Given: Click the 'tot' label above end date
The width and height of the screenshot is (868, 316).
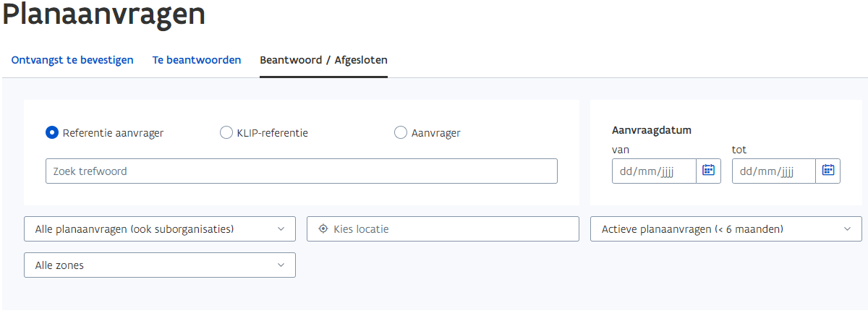Looking at the screenshot, I should (x=739, y=150).
